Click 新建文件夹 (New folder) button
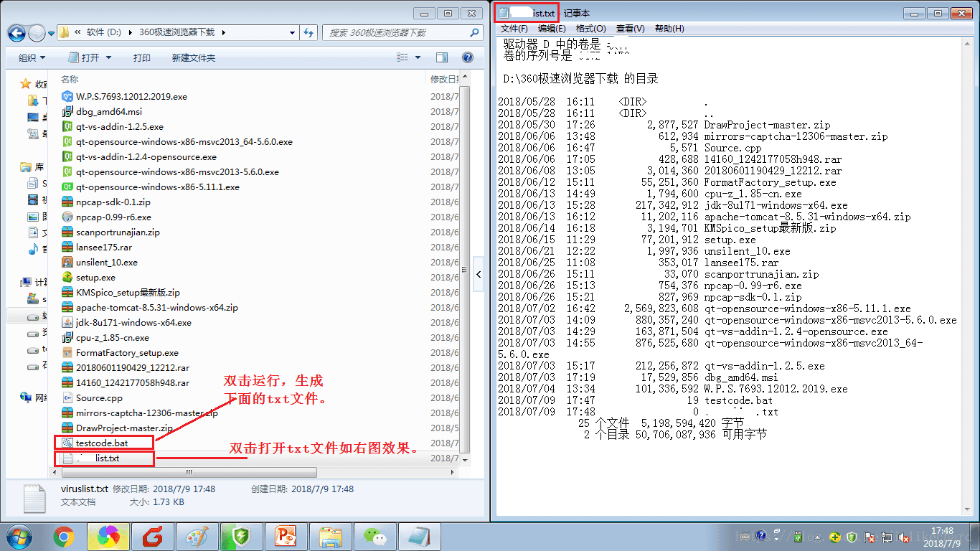The width and height of the screenshot is (980, 551). pos(194,57)
